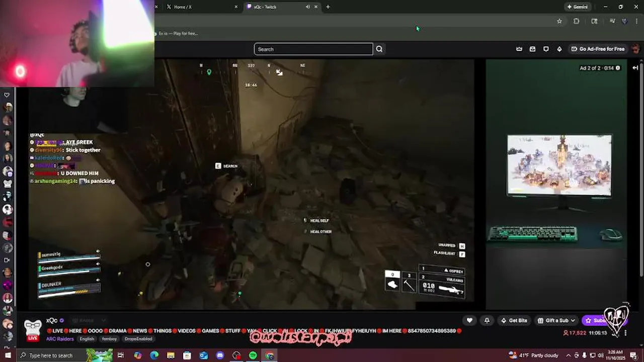Viewport: 644px width, 362px height.
Task: Click the Get Bits button
Action: click(514, 320)
